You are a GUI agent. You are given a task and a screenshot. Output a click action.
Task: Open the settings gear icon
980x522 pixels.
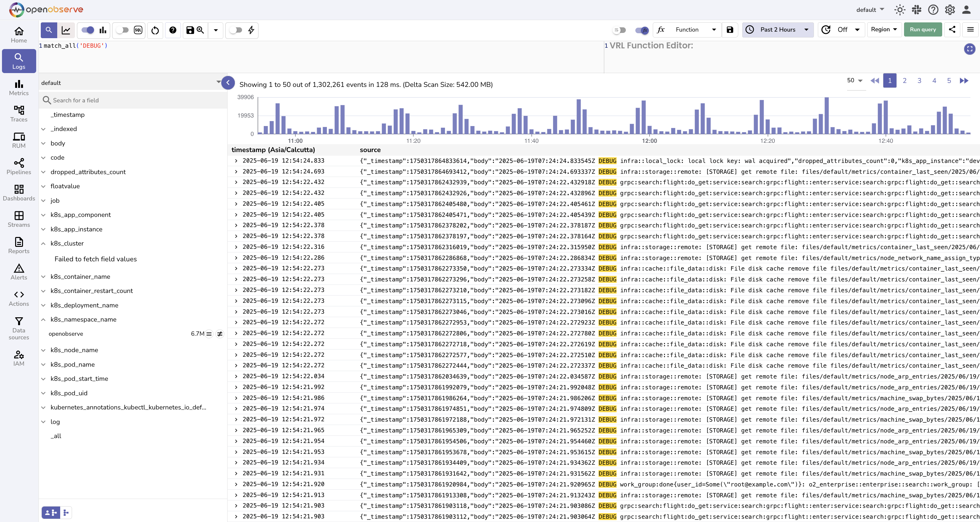950,10
